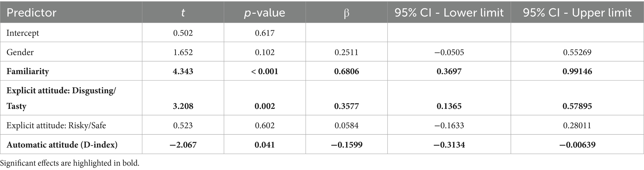Click the Predictor column header
This screenshot has height=170, width=644.
click(x=31, y=13)
